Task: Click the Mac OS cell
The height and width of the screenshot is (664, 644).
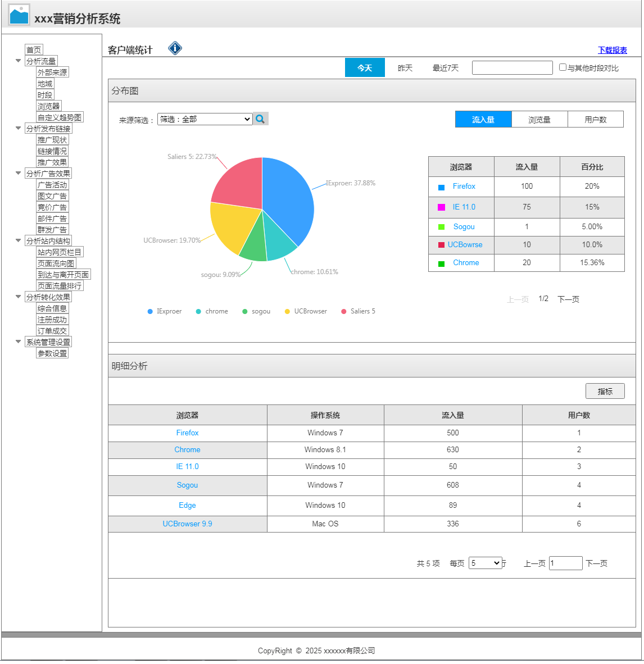Action: (325, 524)
